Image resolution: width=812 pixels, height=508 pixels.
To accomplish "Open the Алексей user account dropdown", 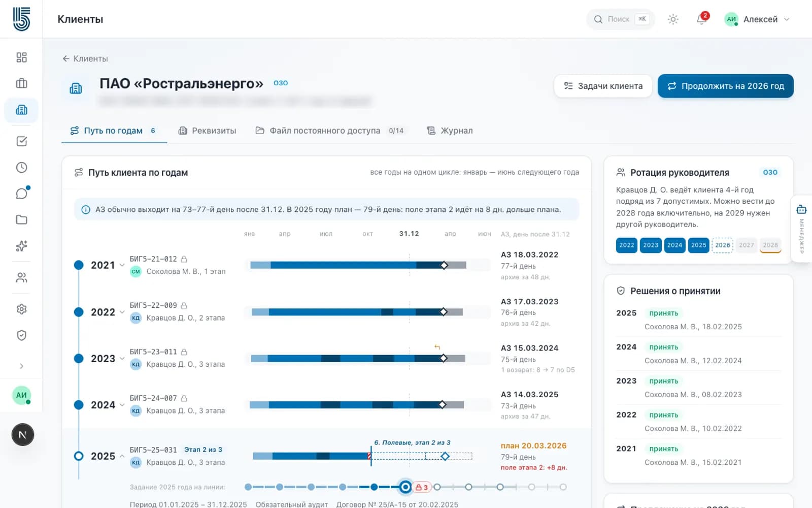I will pyautogui.click(x=757, y=19).
